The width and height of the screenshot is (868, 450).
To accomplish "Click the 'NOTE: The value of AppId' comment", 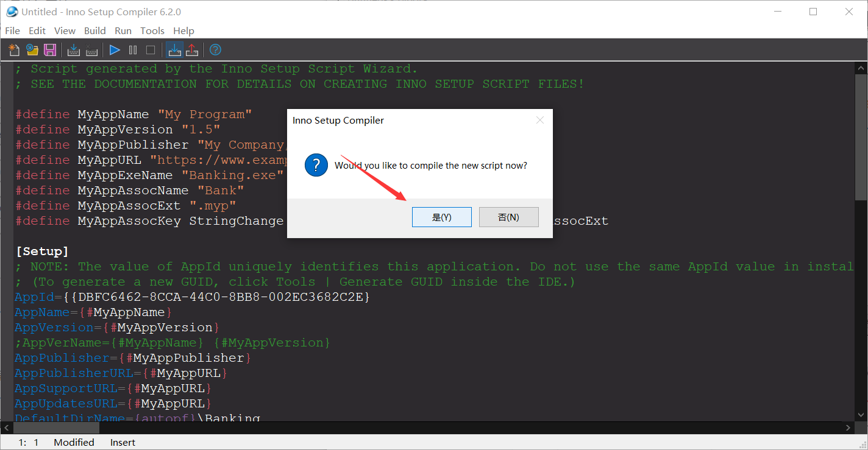I will click(434, 267).
